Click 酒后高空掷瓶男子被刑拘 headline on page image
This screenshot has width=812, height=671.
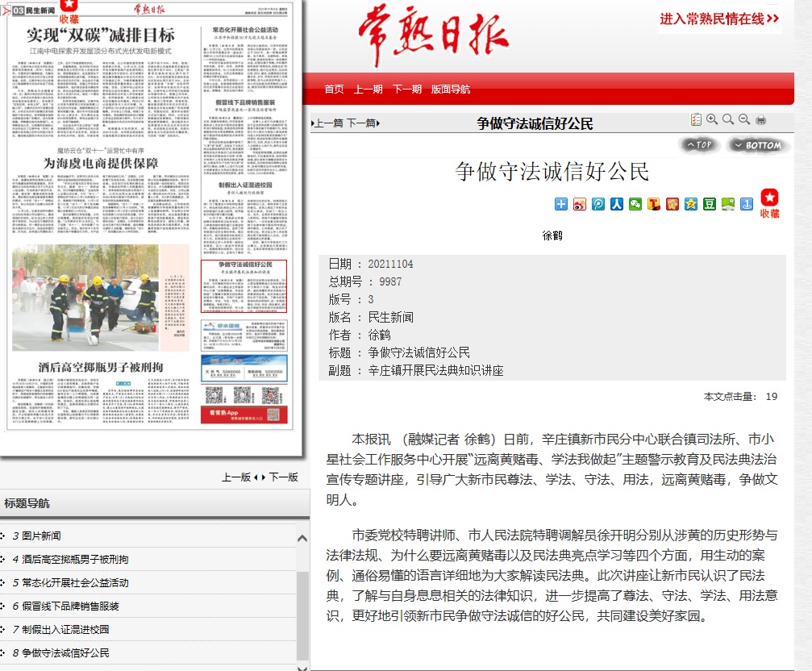(101, 367)
